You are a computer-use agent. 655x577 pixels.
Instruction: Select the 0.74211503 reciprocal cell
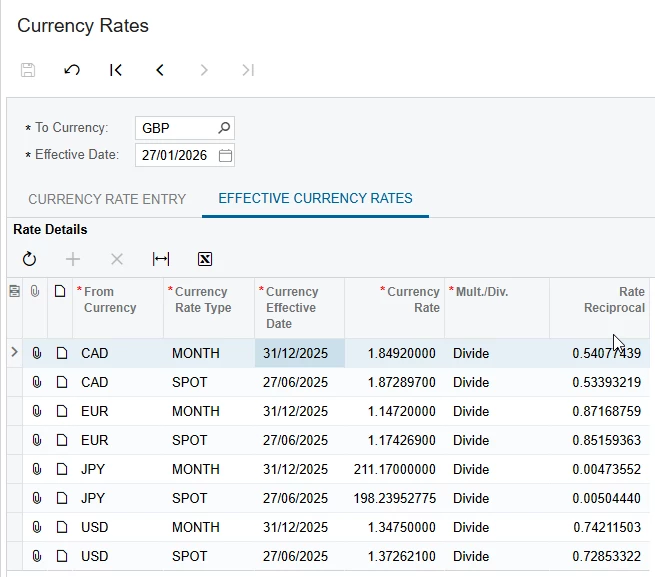point(599,527)
